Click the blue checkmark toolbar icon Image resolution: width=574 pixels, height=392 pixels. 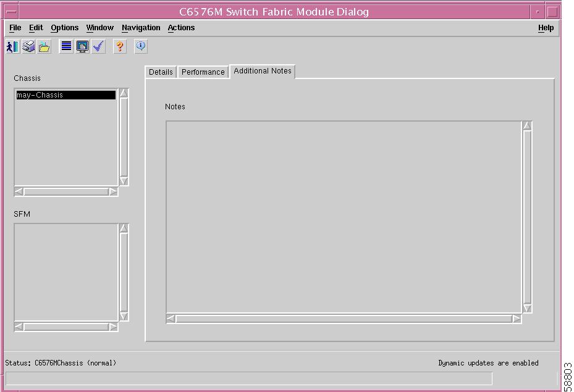[x=98, y=46]
